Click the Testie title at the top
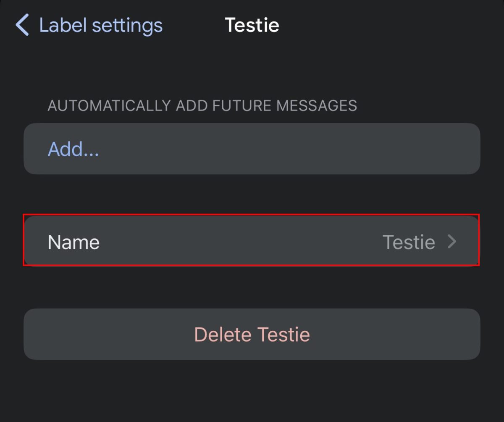This screenshot has width=504, height=422. pyautogui.click(x=252, y=25)
